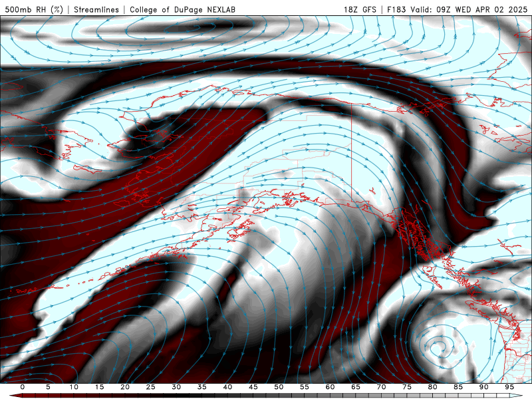This screenshot has width=532, height=399.
Task: Click the 'F183' forecast hour text
Action: [396, 9]
